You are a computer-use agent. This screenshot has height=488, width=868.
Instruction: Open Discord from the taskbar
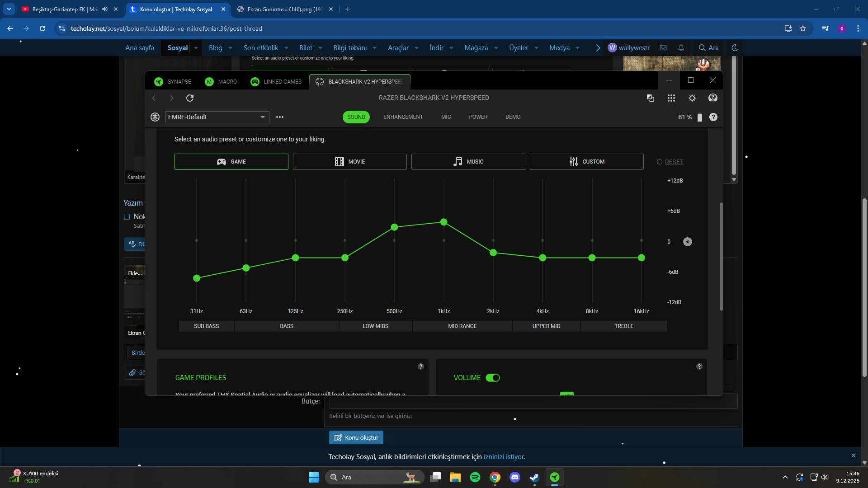515,477
